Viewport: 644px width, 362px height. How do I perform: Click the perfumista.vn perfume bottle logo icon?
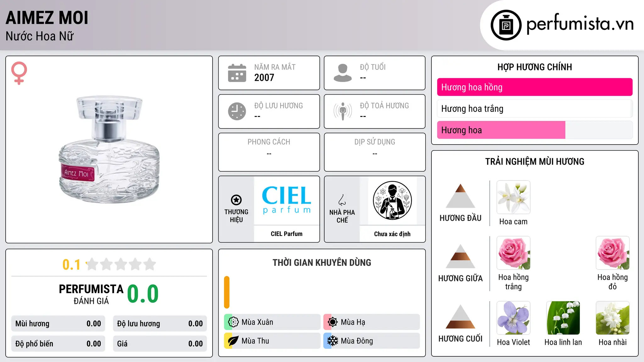pos(506,25)
